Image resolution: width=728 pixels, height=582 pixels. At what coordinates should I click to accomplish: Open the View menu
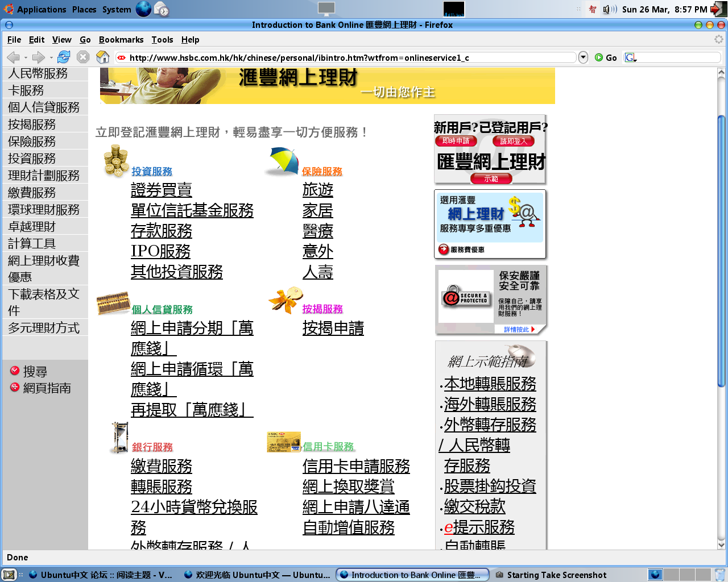(x=61, y=40)
